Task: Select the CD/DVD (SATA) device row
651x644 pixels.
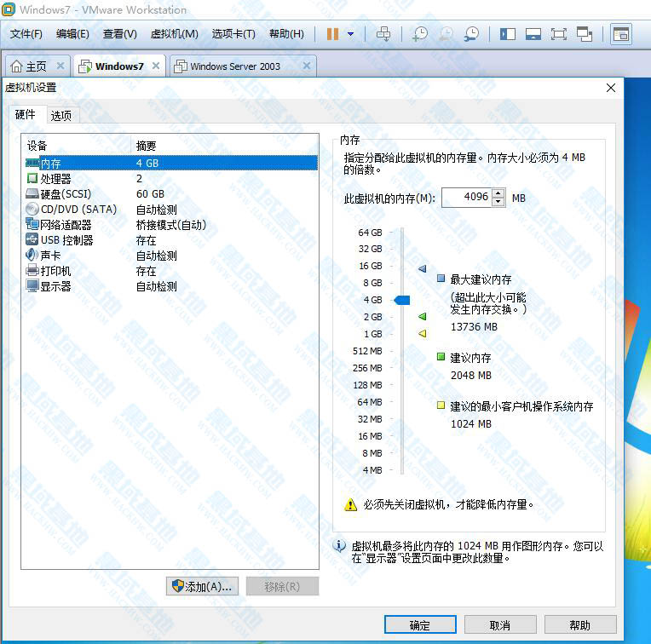Action: [171, 210]
